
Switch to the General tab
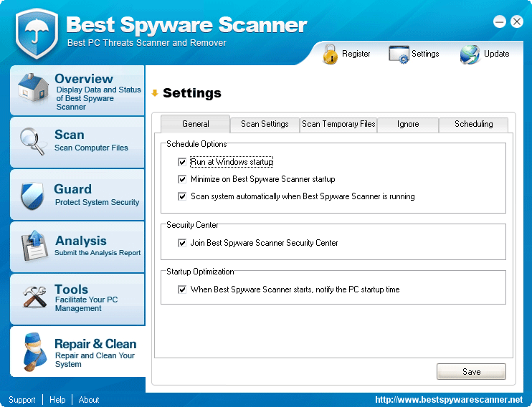196,124
